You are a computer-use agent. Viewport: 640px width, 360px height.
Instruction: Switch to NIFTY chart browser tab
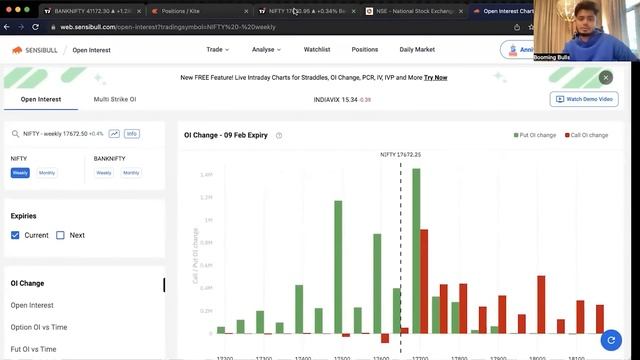coord(307,11)
